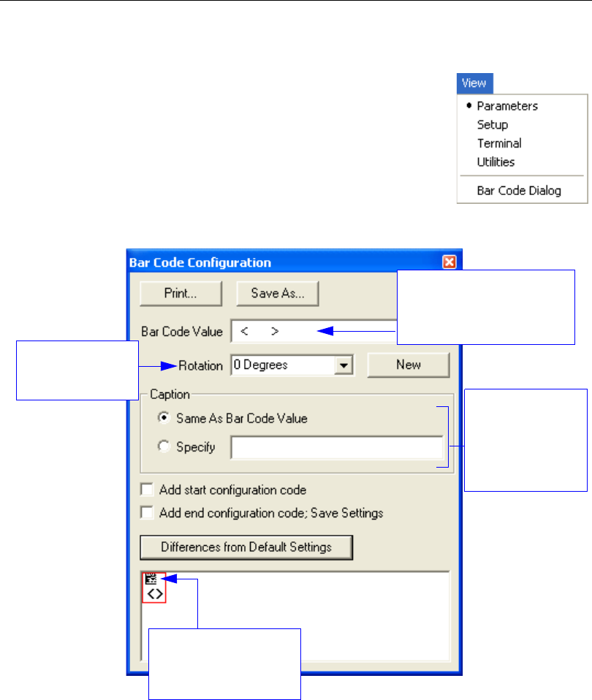Open Differences from Default Settings

tap(246, 547)
